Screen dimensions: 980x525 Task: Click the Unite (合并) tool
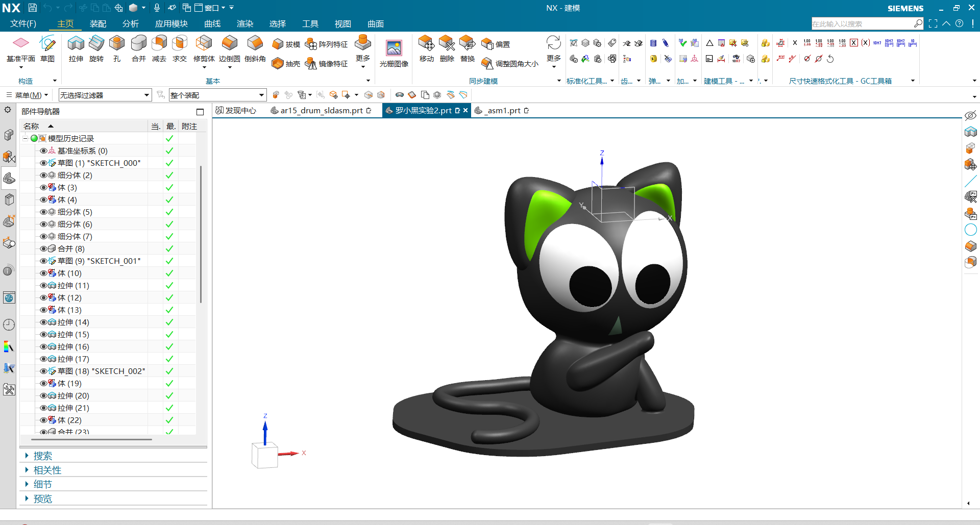pos(138,49)
